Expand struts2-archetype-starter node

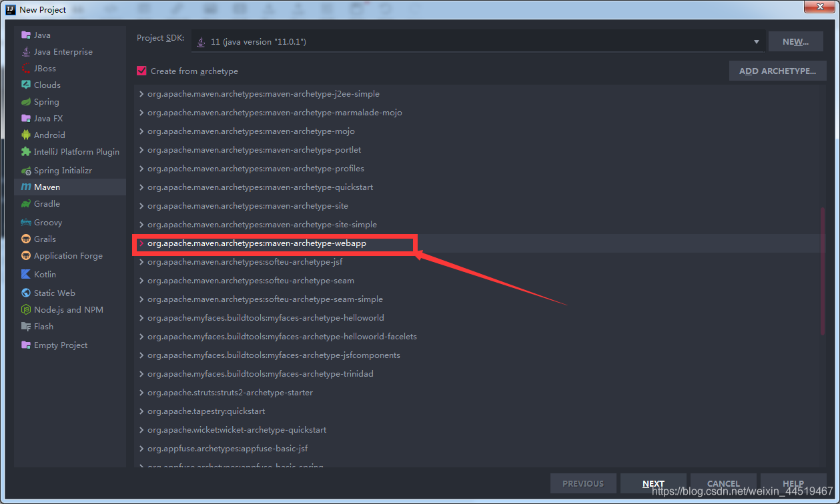tap(141, 393)
